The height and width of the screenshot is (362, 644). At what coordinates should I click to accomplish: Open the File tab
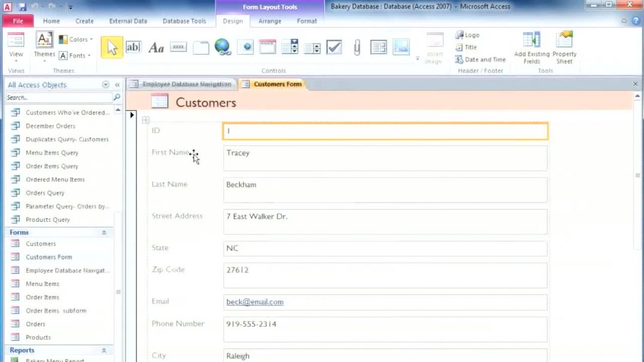18,21
